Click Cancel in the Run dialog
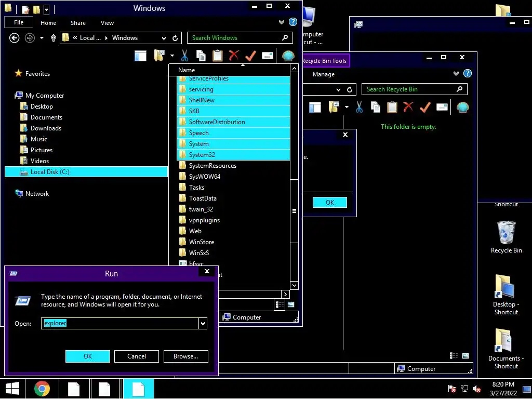Image resolution: width=532 pixels, height=399 pixels. 137,356
